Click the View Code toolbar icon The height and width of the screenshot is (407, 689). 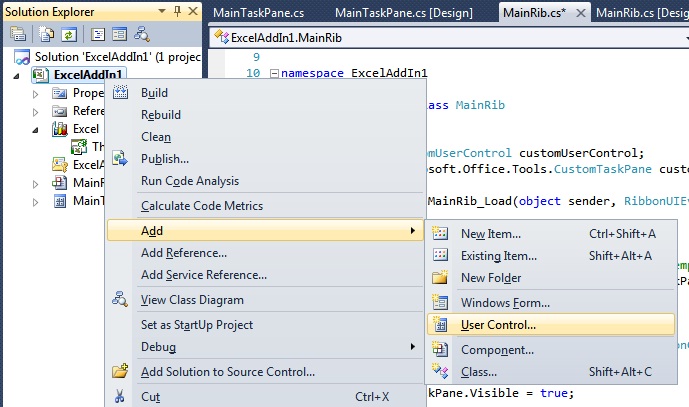click(98, 34)
